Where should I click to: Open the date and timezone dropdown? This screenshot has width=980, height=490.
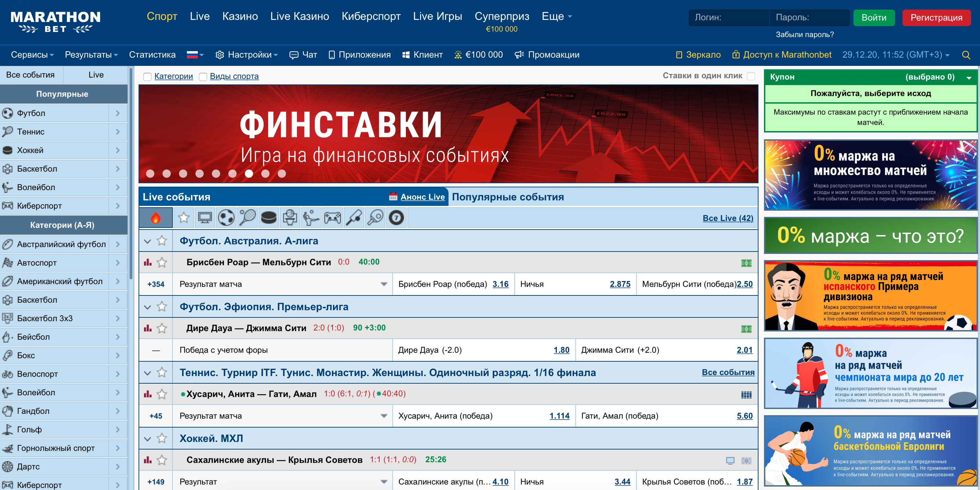896,55
